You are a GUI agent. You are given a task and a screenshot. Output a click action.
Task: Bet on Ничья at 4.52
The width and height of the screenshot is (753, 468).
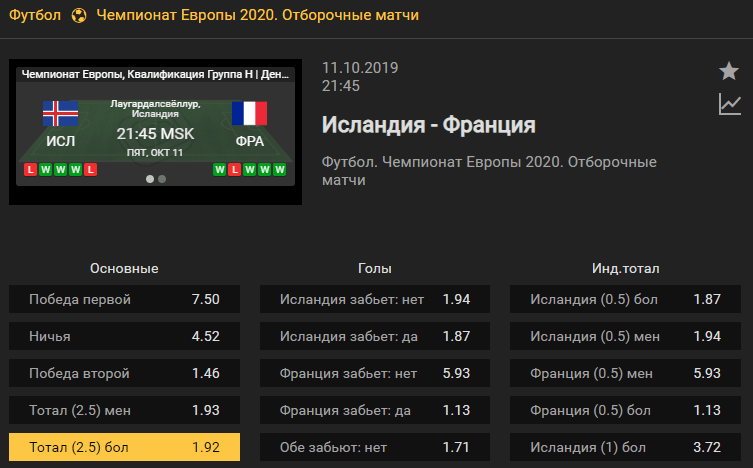tap(124, 336)
